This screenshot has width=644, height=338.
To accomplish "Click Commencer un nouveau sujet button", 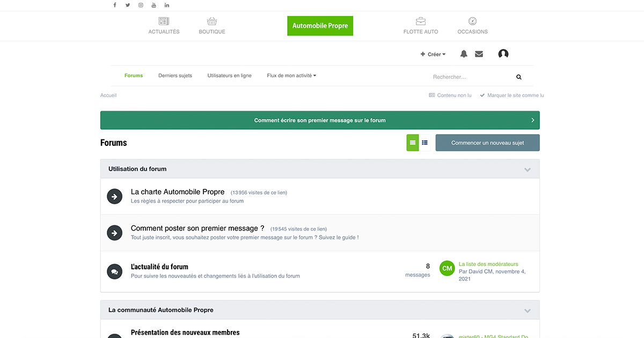I will coord(487,143).
